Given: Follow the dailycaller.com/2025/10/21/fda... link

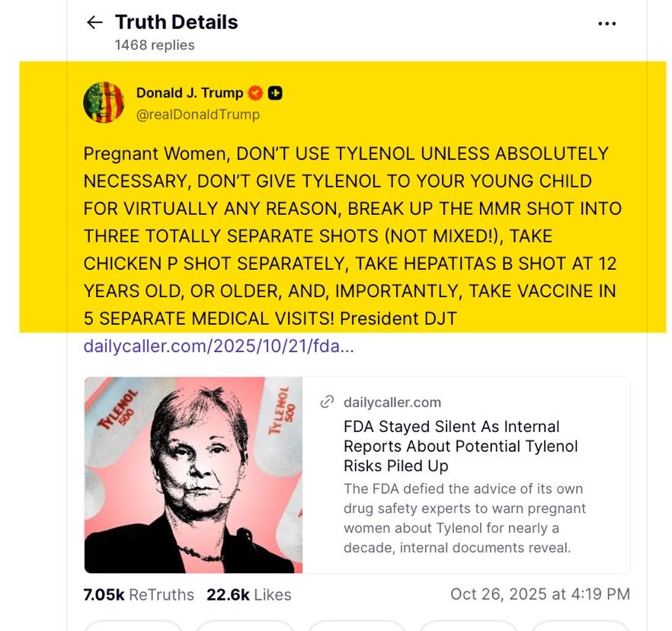Looking at the screenshot, I should point(219,347).
